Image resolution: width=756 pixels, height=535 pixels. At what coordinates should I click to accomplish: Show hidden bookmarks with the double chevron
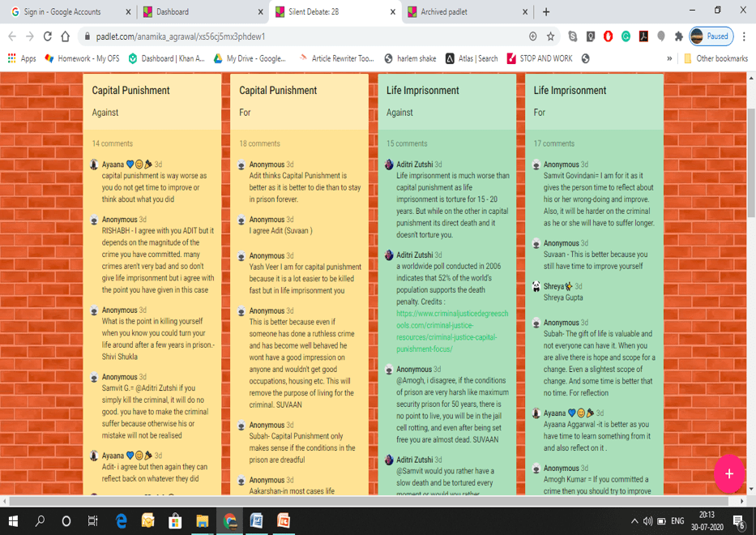pos(669,58)
